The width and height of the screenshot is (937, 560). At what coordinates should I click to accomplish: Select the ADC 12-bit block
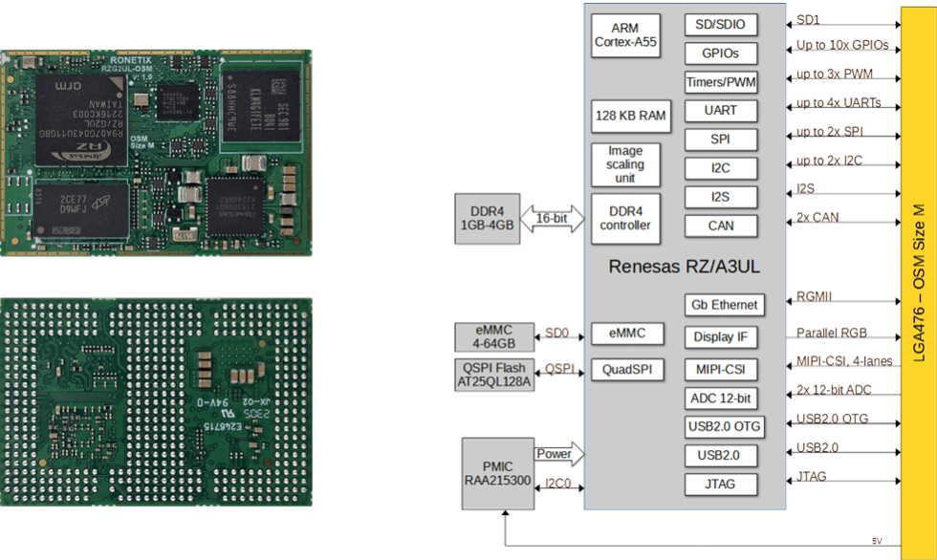tap(721, 398)
